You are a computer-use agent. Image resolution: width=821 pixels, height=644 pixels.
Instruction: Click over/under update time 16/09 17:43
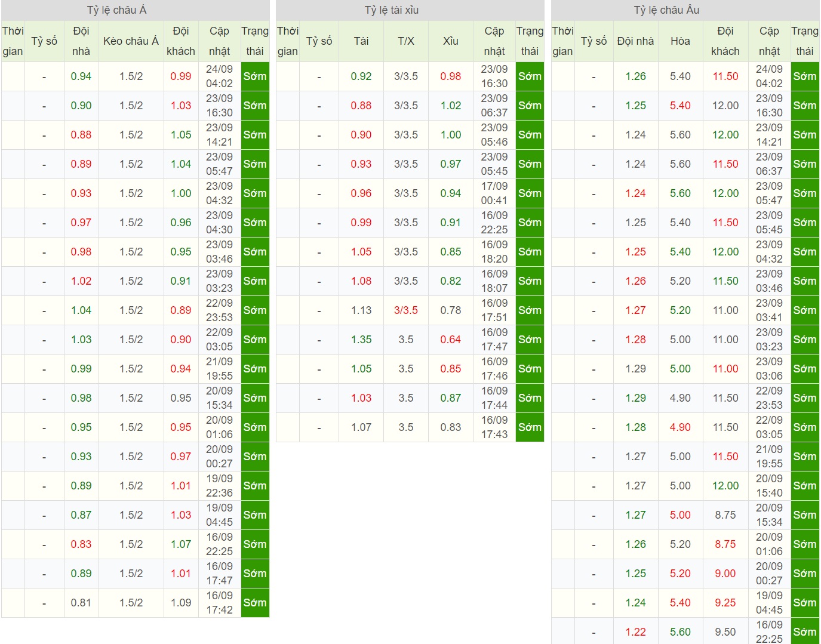point(494,427)
